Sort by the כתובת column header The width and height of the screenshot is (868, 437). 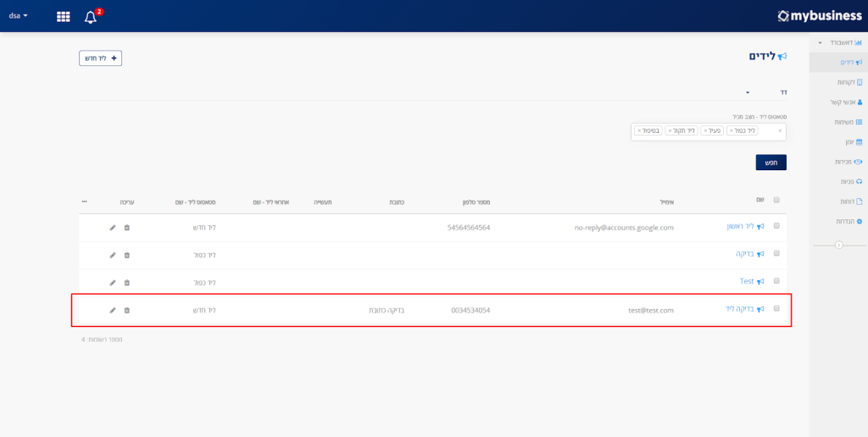click(395, 202)
